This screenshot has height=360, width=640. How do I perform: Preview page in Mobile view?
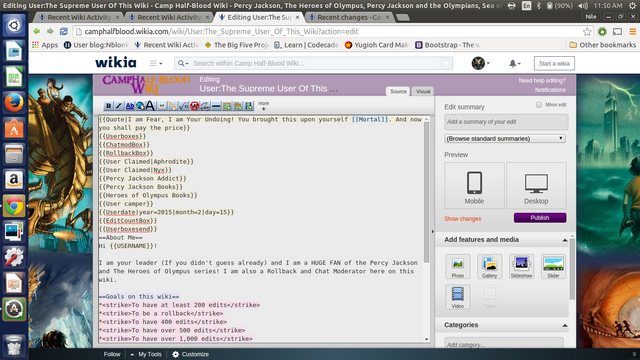(474, 186)
